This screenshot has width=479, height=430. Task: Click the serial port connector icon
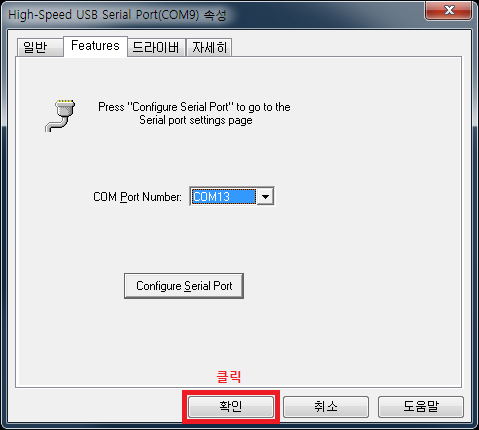60,115
